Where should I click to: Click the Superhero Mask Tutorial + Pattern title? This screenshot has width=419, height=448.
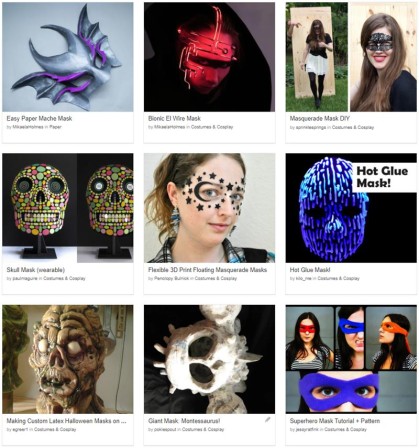pyautogui.click(x=335, y=421)
